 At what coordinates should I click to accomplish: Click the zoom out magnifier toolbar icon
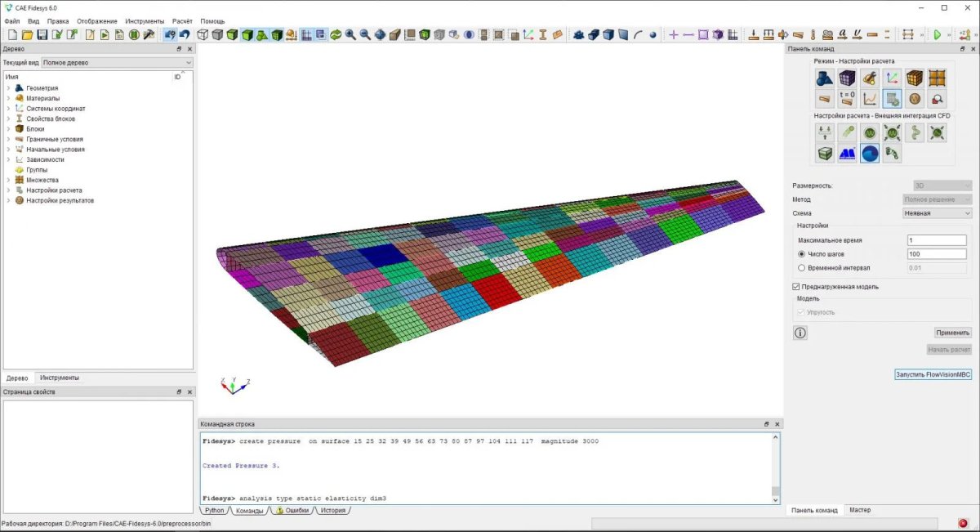click(365, 35)
